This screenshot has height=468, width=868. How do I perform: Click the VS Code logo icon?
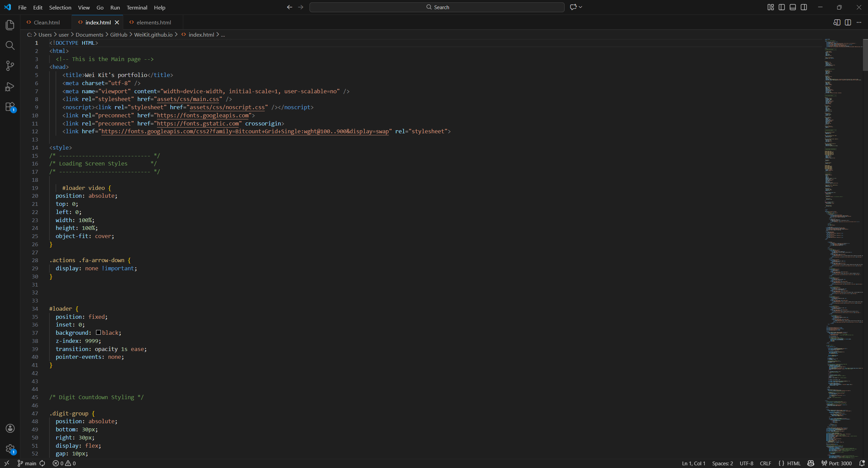click(7, 7)
